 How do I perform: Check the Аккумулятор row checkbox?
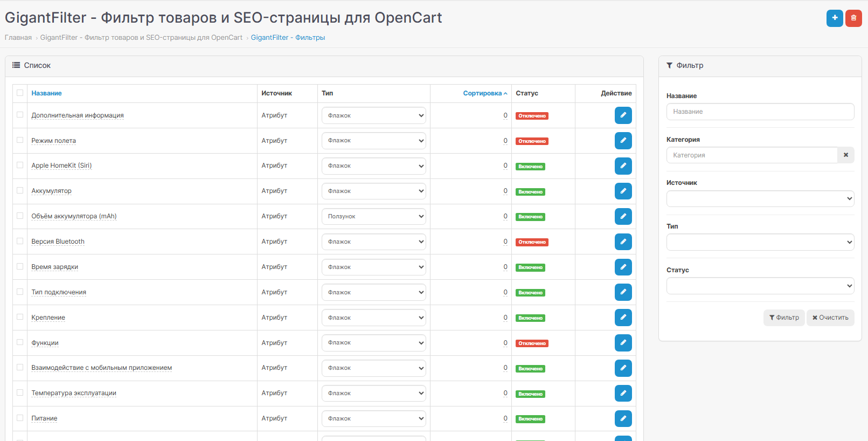(x=20, y=191)
